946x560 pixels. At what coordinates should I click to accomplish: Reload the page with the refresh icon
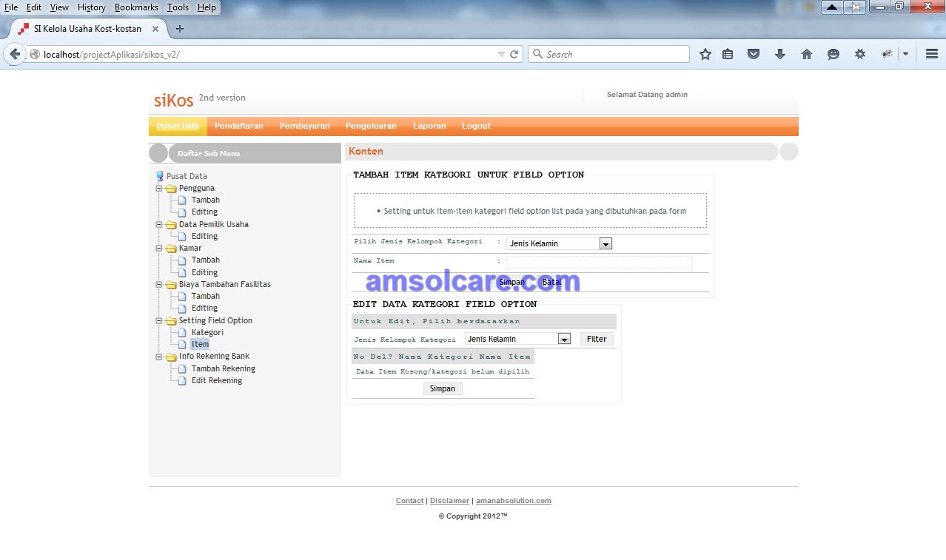(x=514, y=54)
